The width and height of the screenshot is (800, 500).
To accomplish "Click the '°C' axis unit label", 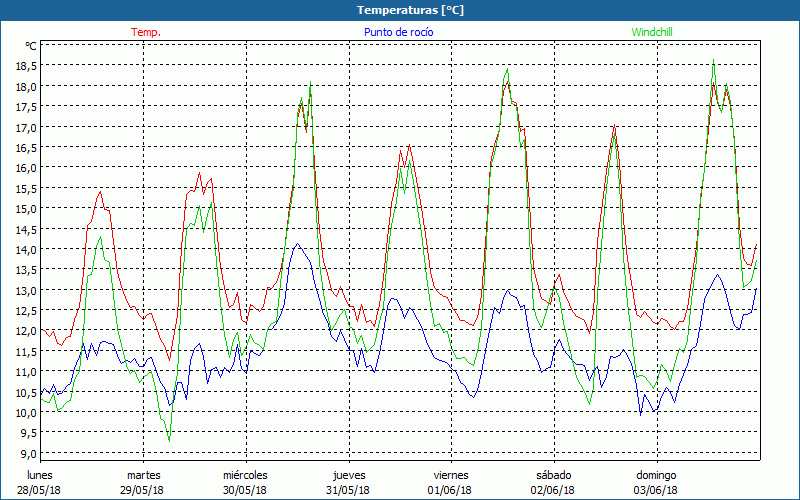I will [31, 46].
